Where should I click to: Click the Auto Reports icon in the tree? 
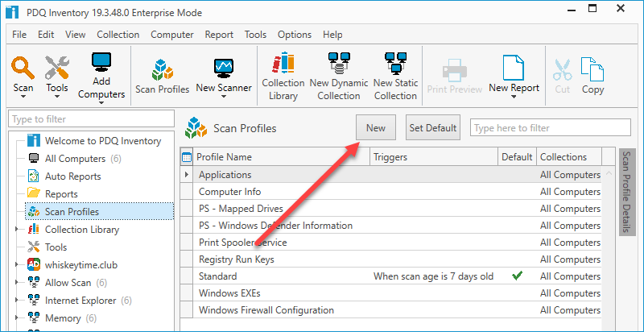(x=33, y=176)
